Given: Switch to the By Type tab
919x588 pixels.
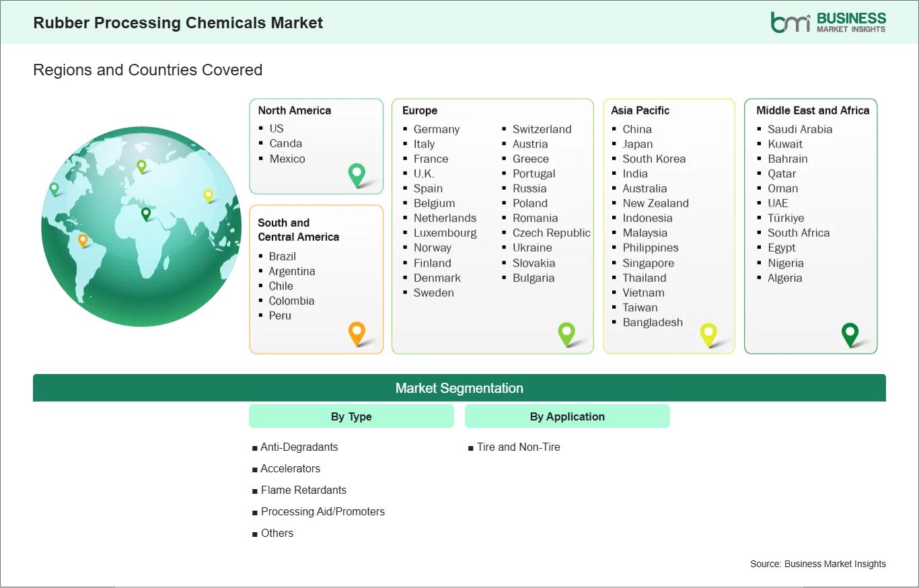Looking at the screenshot, I should pos(351,416).
